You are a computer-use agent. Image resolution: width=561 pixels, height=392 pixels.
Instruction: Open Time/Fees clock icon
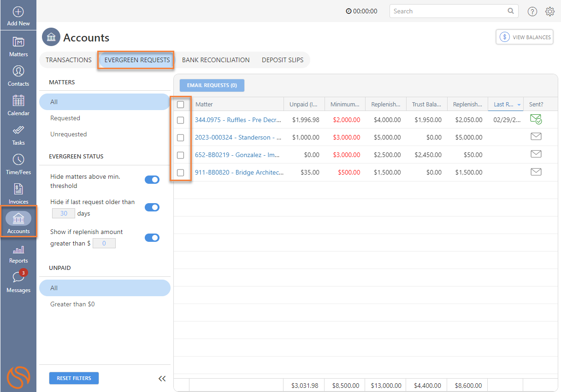(x=18, y=160)
